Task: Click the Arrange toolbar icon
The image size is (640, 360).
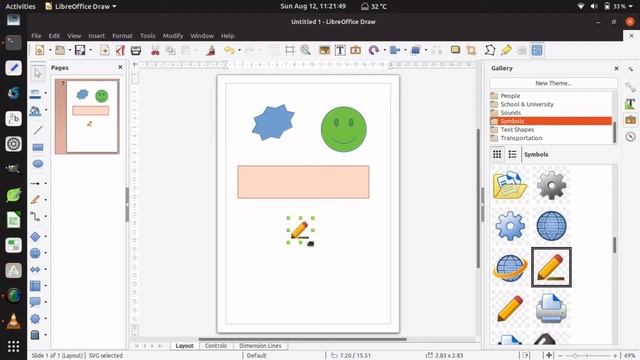Action: [x=416, y=50]
